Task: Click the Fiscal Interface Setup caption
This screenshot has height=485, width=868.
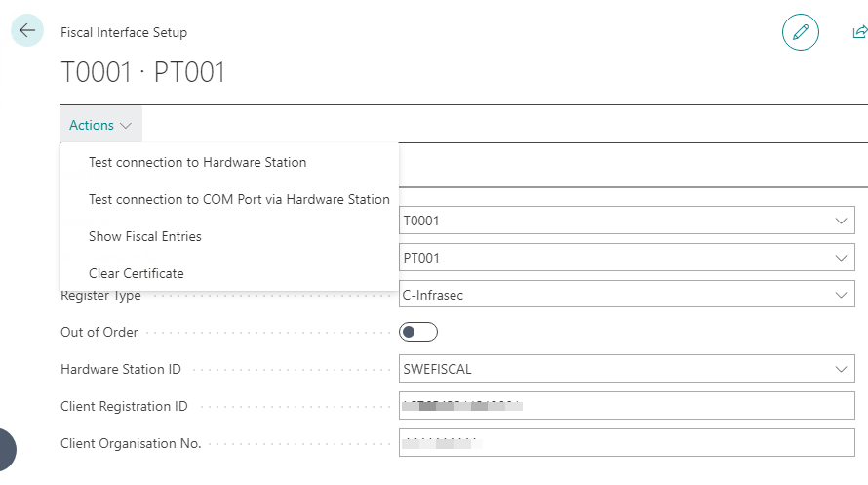Action: pyautogui.click(x=124, y=32)
